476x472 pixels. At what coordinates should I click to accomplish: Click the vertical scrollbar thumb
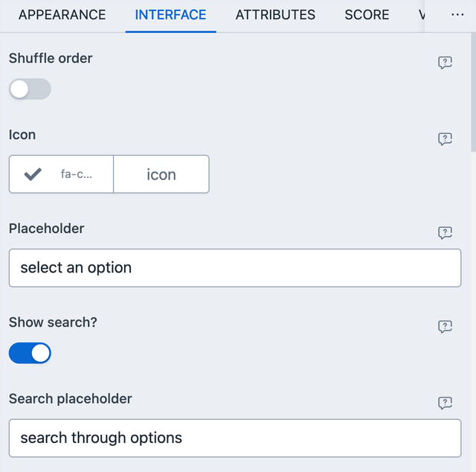(x=472, y=89)
